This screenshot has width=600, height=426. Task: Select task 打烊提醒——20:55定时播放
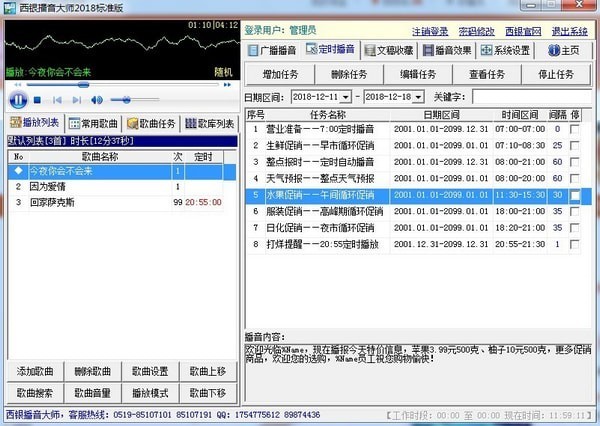pyautogui.click(x=414, y=245)
